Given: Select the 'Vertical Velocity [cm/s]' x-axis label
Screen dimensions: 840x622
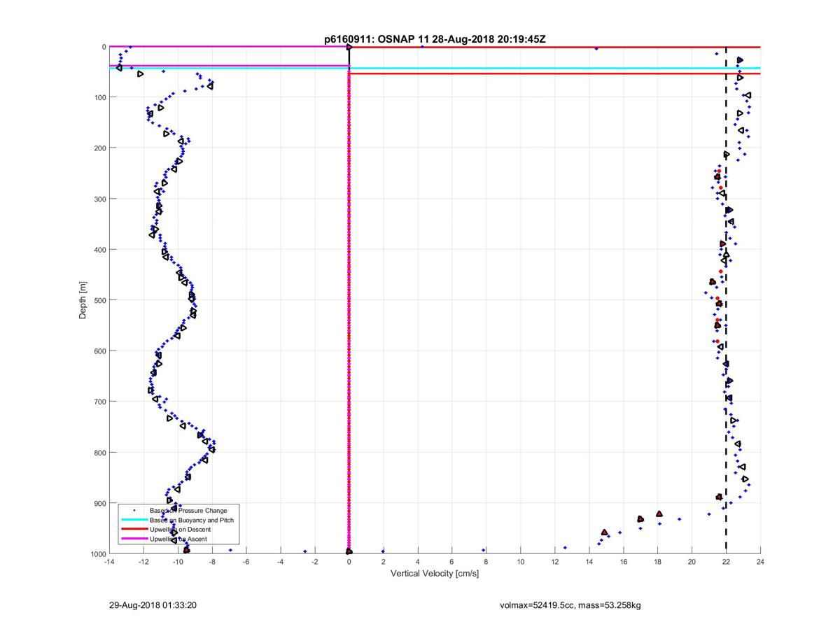Looking at the screenshot, I should click(434, 574).
